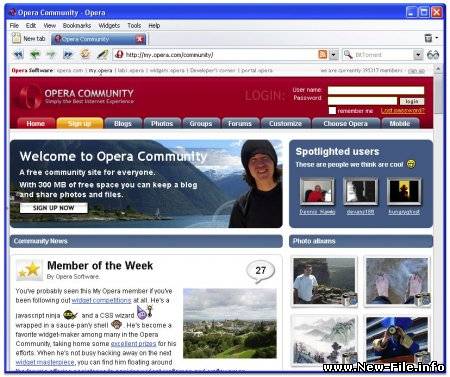Open the Bookmarks menu

[x=77, y=25]
